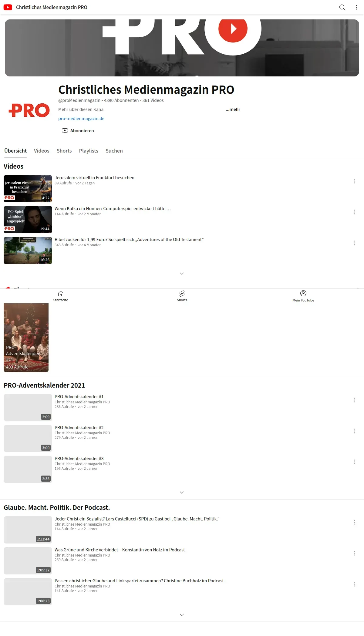Screen dimensions: 364x636
Task: Open Christine Buchholz podcast episode title
Action: (x=139, y=581)
